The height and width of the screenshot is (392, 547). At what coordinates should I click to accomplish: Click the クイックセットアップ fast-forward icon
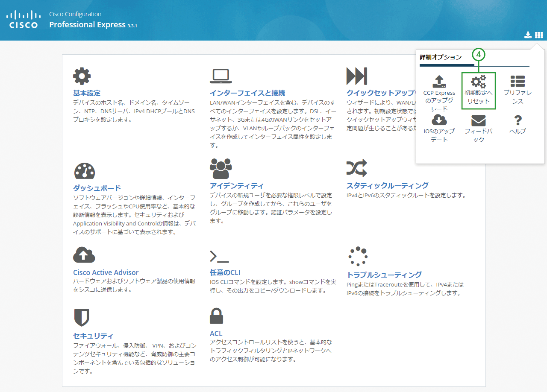(x=356, y=76)
